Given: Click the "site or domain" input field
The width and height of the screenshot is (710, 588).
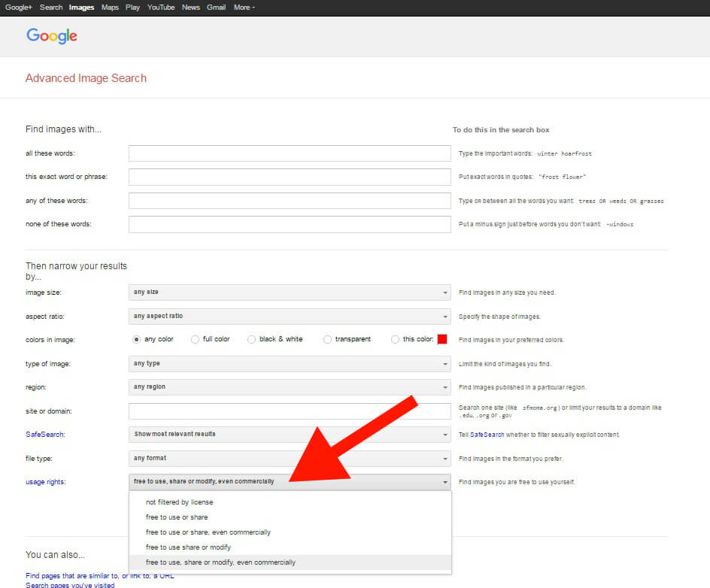Looking at the screenshot, I should coord(290,411).
